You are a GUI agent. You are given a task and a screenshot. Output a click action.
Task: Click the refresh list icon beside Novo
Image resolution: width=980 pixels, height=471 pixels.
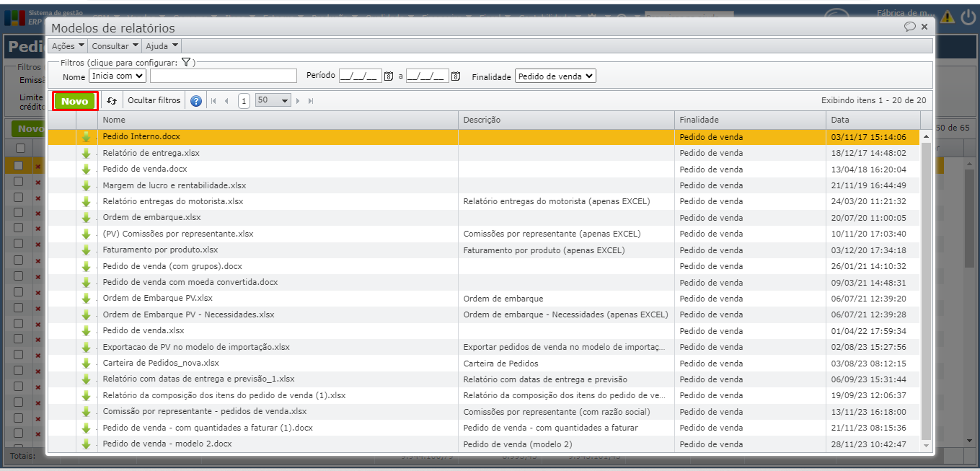click(x=112, y=101)
